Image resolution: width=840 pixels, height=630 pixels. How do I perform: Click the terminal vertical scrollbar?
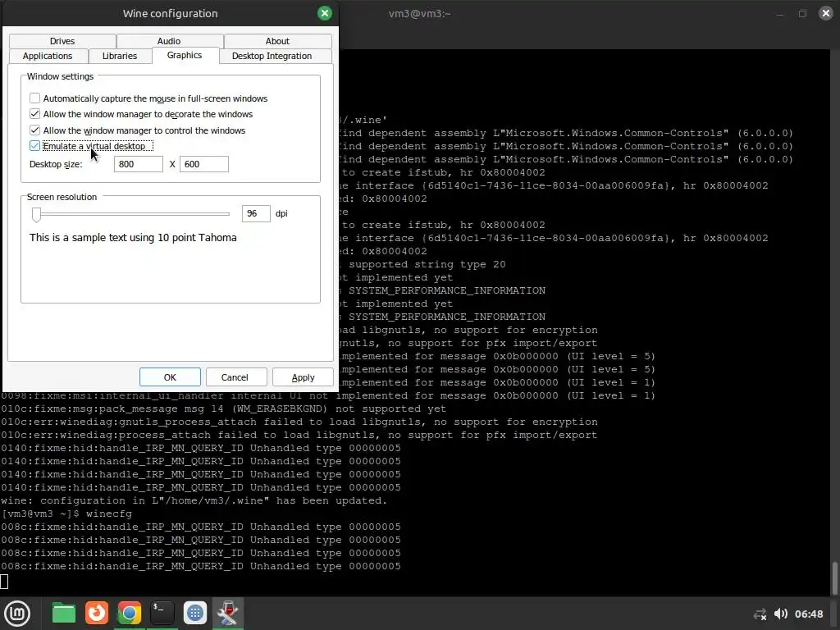tap(835, 577)
